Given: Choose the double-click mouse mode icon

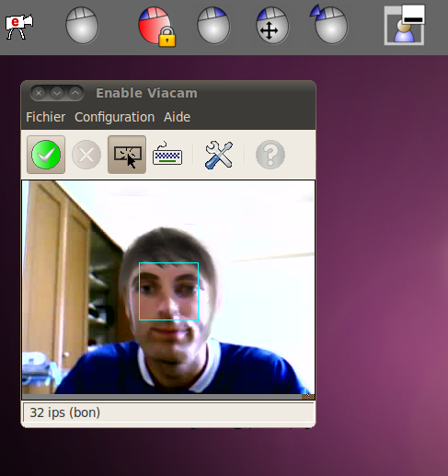Looking at the screenshot, I should pos(329,24).
